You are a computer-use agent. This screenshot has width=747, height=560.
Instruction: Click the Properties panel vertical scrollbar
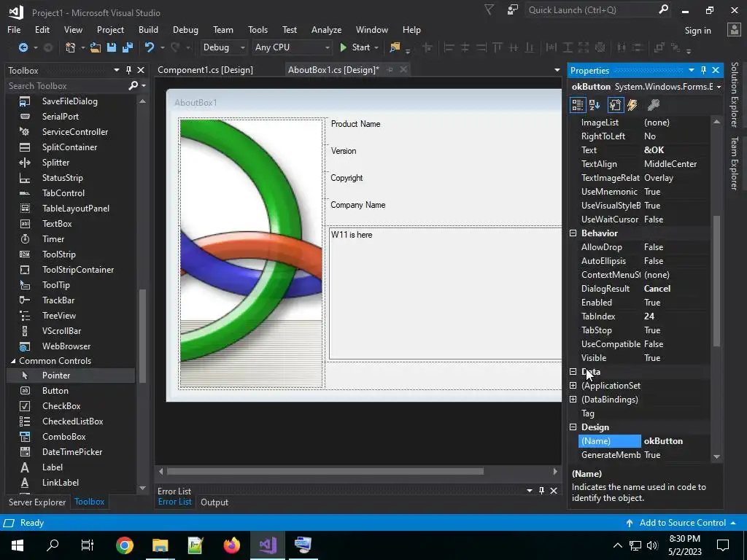(x=716, y=281)
